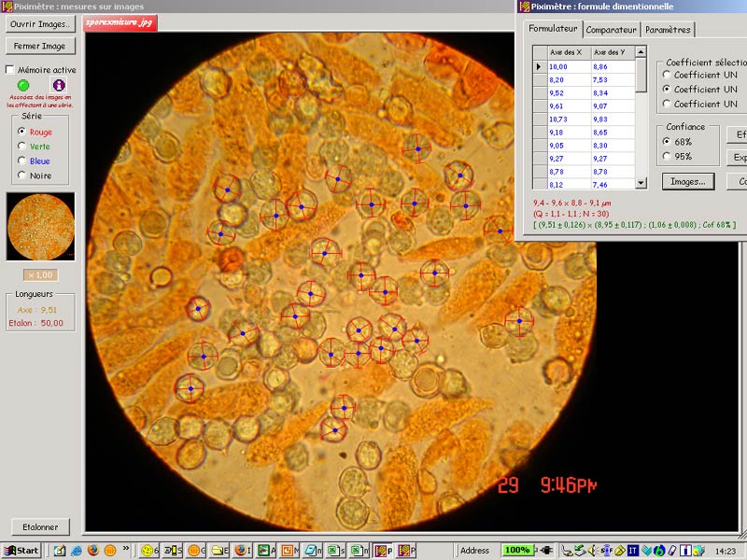Click the Ouvrir Images button
Screen dimensions: 747x560
(x=40, y=24)
